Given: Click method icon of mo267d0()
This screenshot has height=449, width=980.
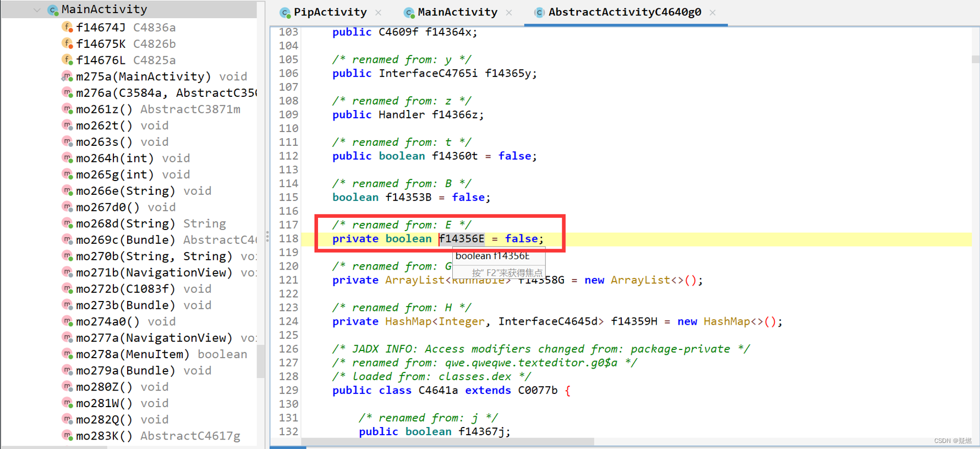Looking at the screenshot, I should [x=67, y=207].
